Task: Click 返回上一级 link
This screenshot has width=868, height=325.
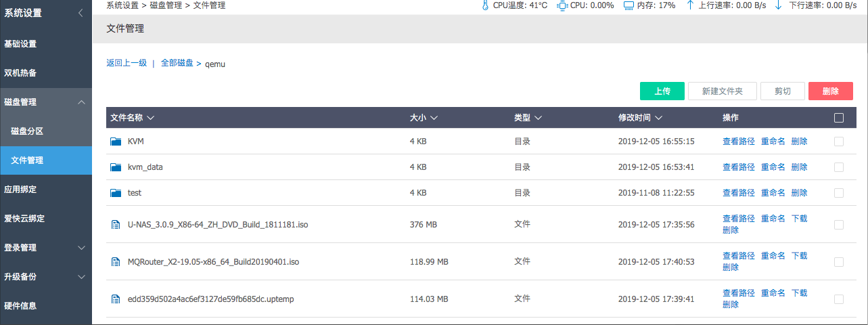Action: pyautogui.click(x=127, y=63)
